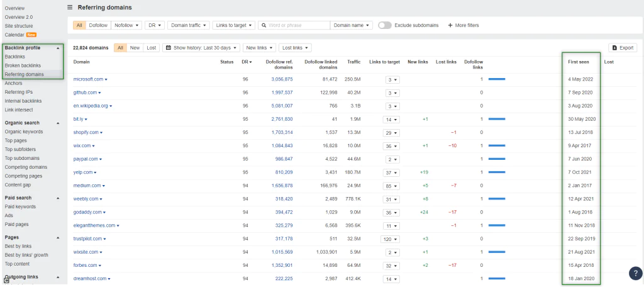Click the +19 new links value for yelp.com
644x287 pixels.
click(x=423, y=172)
